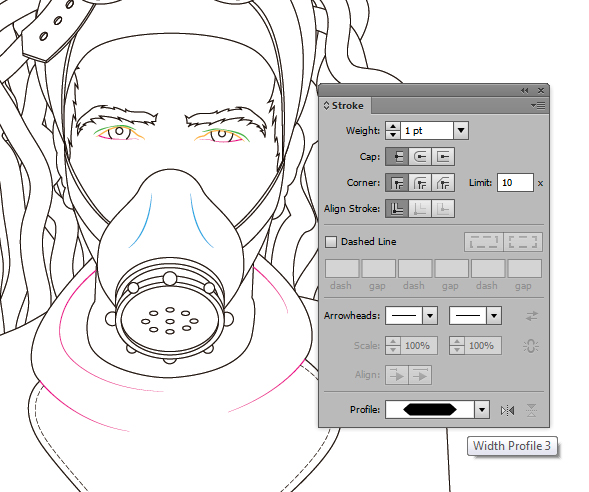
Task: Increase stroke weight with up stepper
Action: tap(393, 127)
